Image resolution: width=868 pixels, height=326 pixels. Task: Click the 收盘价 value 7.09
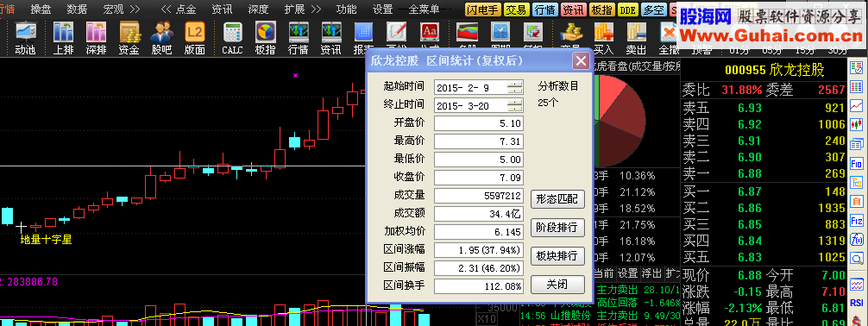pos(479,178)
